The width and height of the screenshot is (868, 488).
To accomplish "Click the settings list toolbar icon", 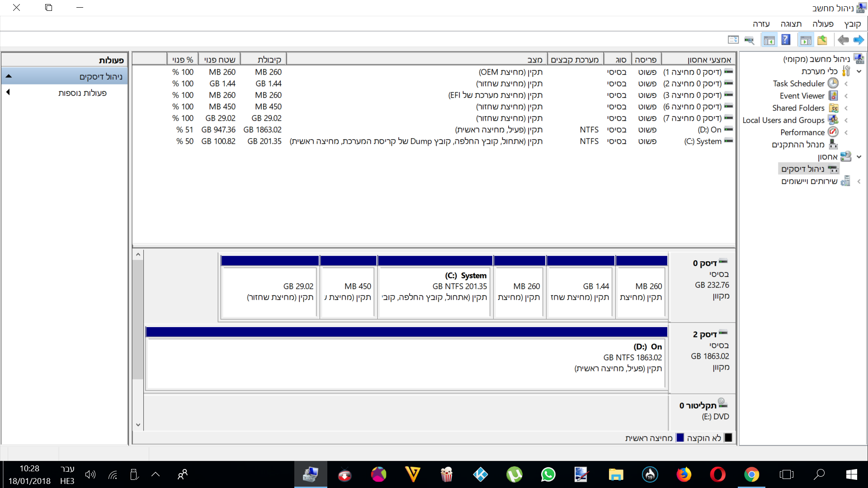I will 733,40.
